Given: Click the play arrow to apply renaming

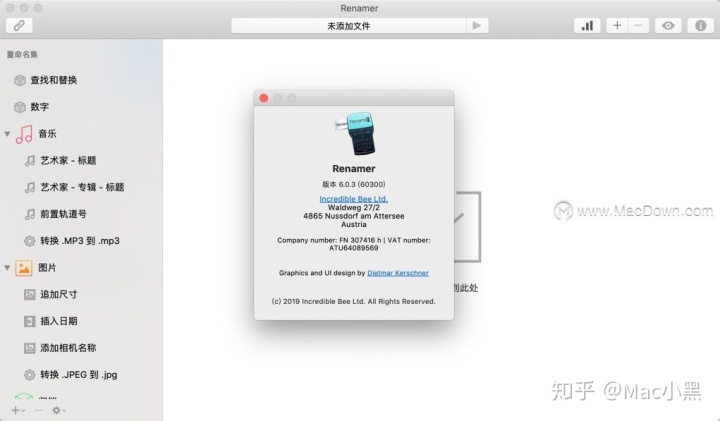Looking at the screenshot, I should pos(477,26).
